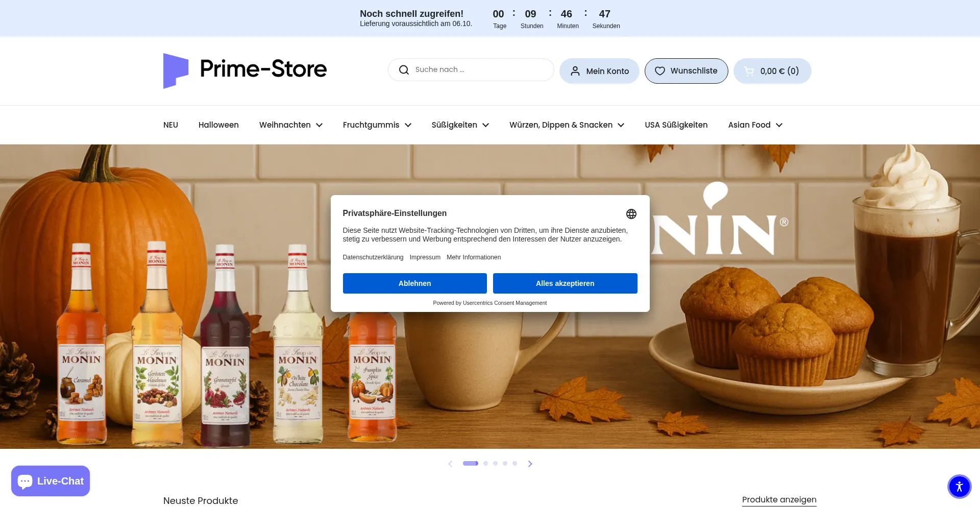Screen dimensions: 980x507
Task: Open the Fruchtgummis category
Action: pyautogui.click(x=371, y=125)
